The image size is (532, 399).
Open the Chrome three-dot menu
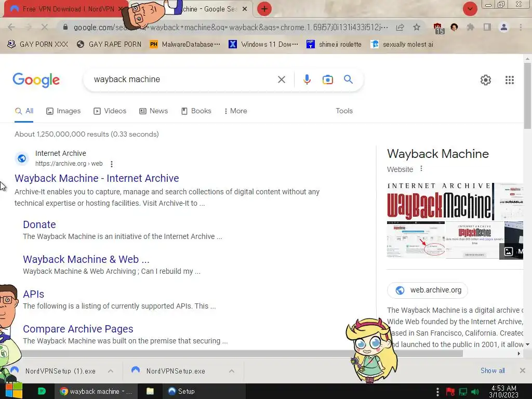[x=521, y=27]
